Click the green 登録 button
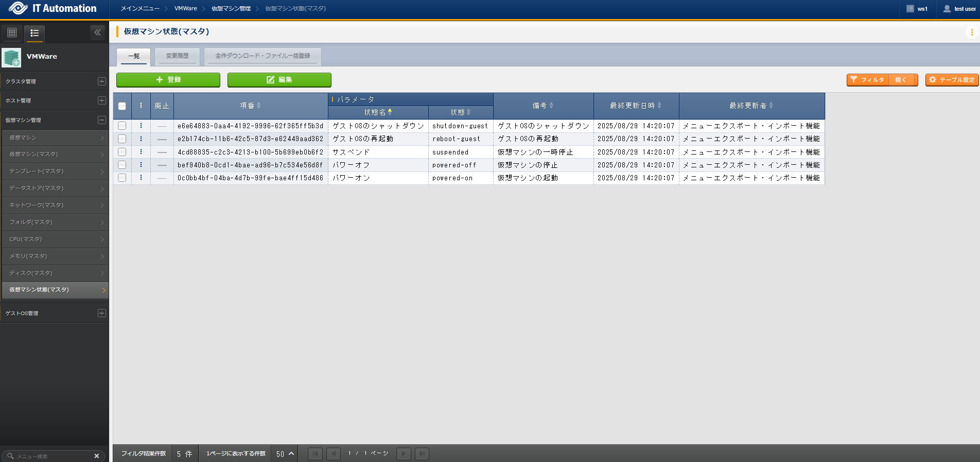Image resolution: width=980 pixels, height=462 pixels. (x=168, y=80)
